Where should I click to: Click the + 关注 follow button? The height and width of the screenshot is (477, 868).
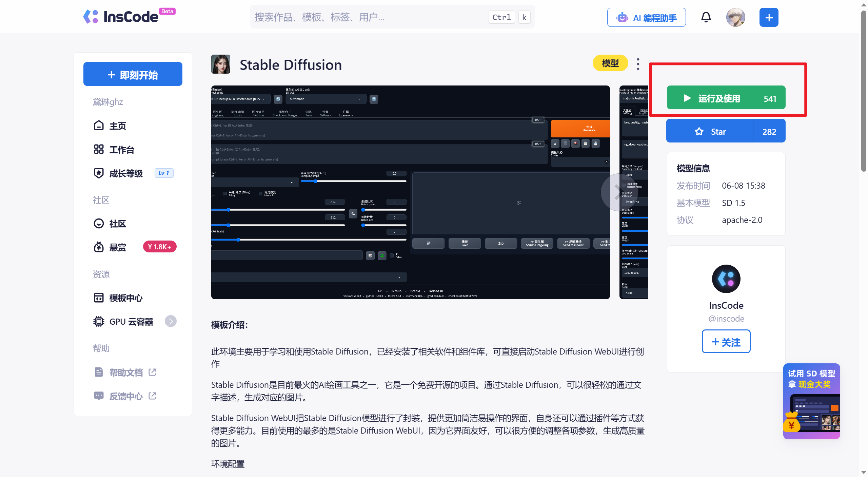[x=726, y=341]
